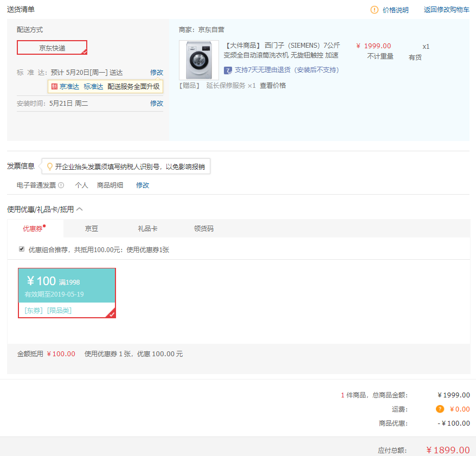Screen dimensions: 476x456
Task: Open the 价格说明 link
Action: [396, 10]
